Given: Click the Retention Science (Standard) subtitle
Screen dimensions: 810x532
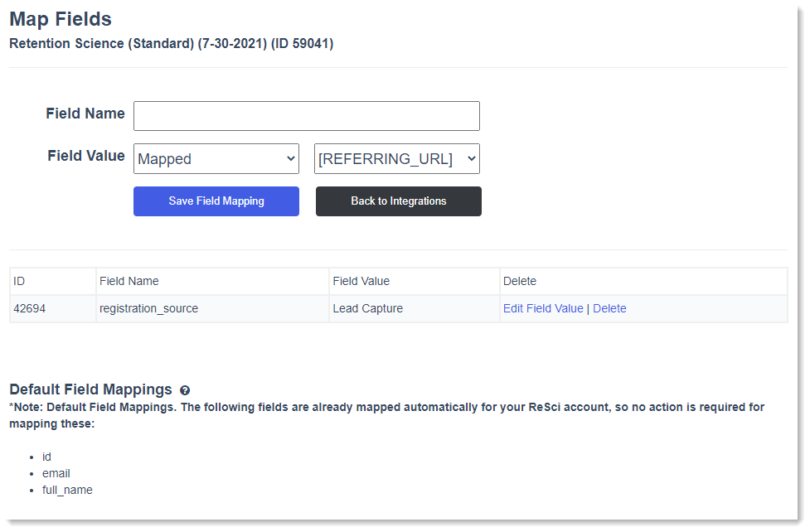Looking at the screenshot, I should tap(172, 43).
